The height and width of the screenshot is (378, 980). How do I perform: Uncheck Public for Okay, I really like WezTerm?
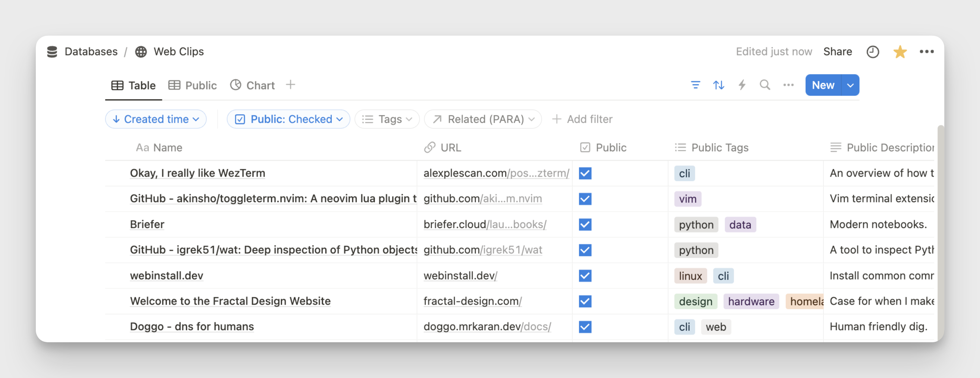point(585,173)
